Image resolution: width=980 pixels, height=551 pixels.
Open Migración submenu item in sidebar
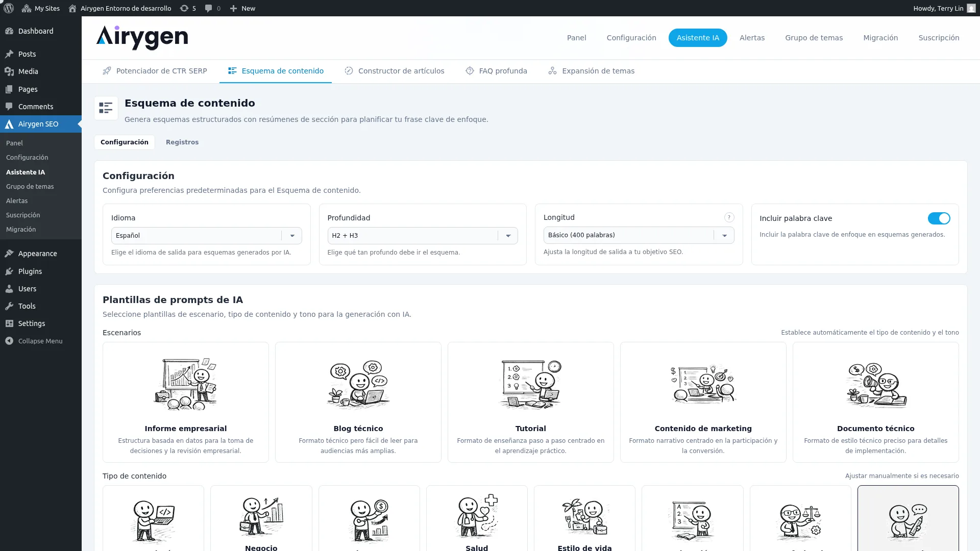point(21,229)
